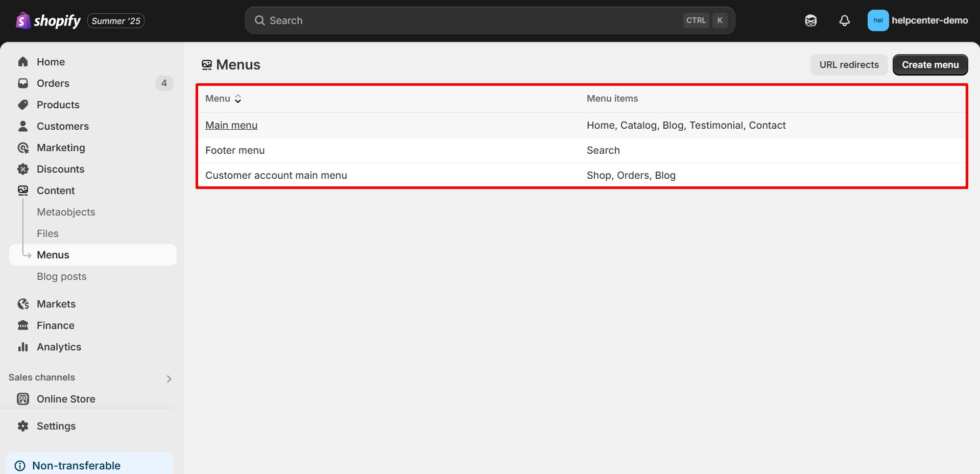980x474 pixels.
Task: Sort by the Menu column header
Action: (x=223, y=99)
